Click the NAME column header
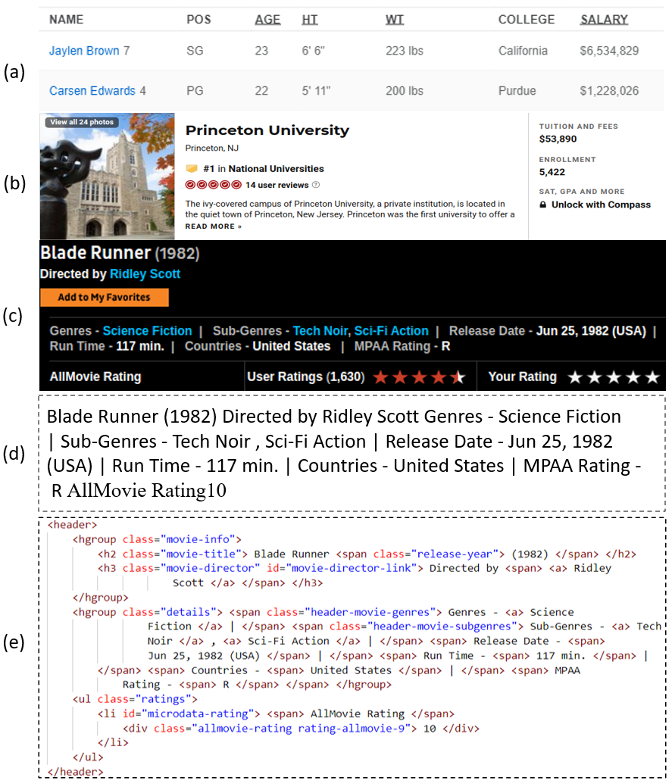Screen dimensions: 672x784 click(66, 20)
